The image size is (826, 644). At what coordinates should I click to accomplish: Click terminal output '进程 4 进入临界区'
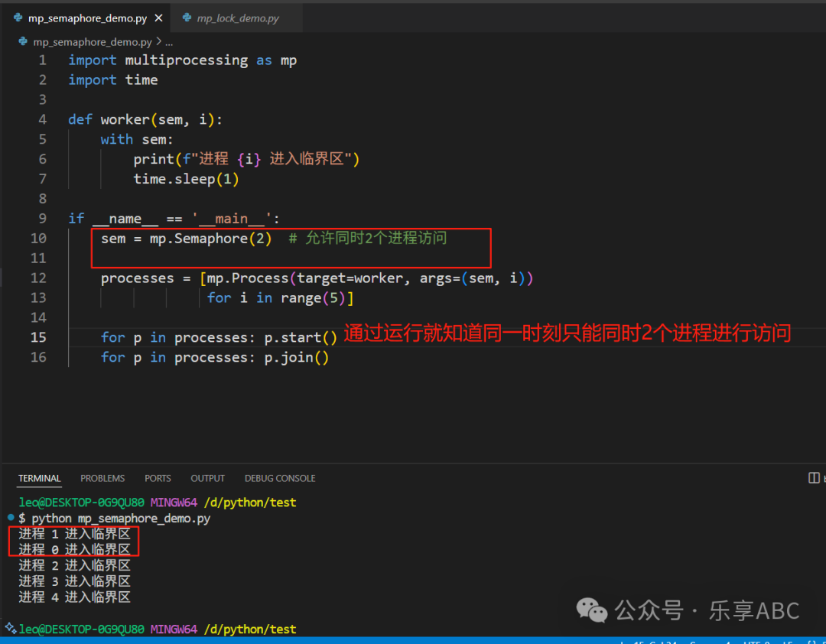click(74, 597)
